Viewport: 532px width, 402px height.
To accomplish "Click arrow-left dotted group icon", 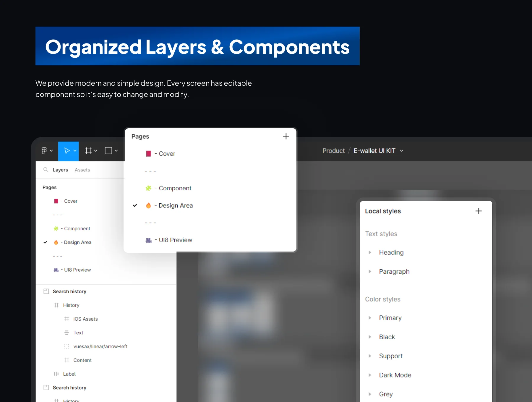I will 67,346.
